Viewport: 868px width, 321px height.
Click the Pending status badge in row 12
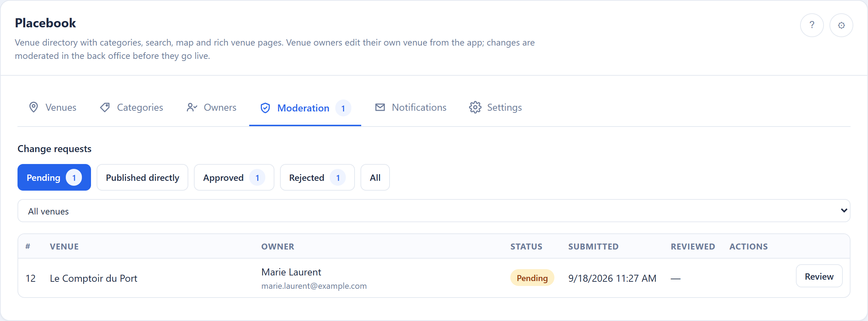click(532, 278)
